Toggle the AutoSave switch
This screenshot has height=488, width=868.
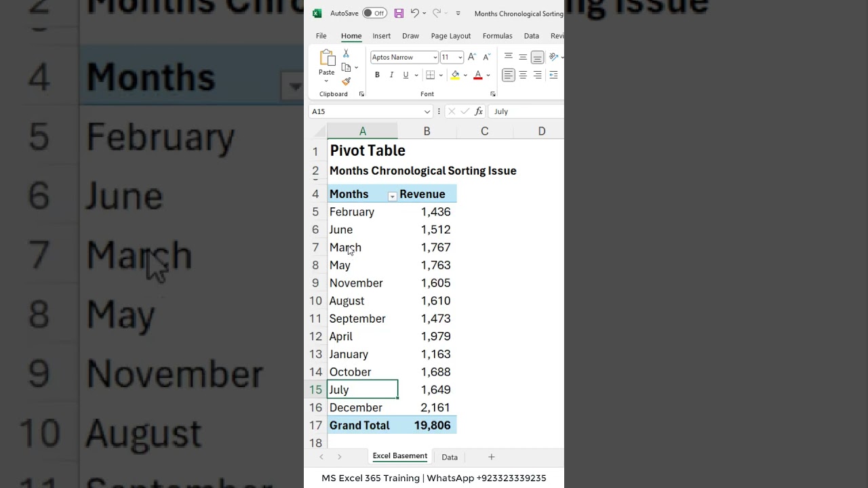pos(374,13)
